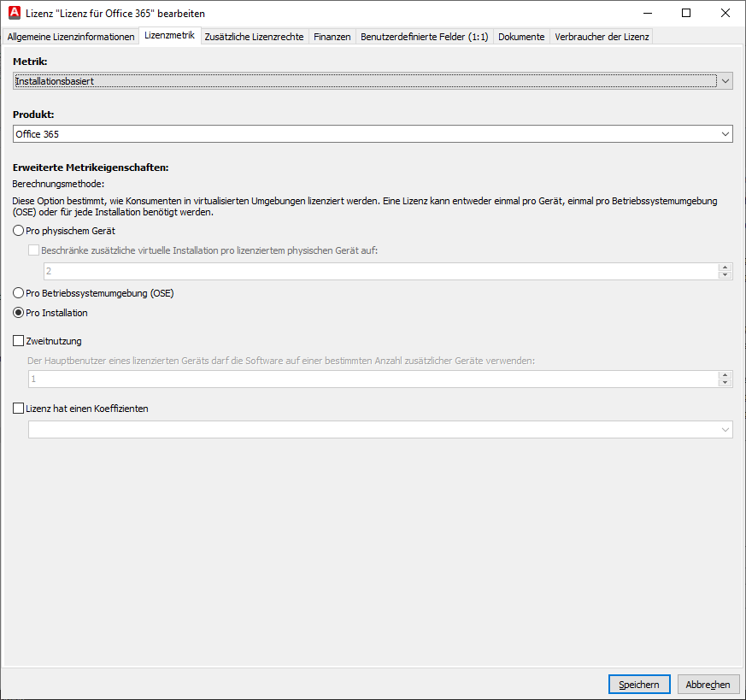The height and width of the screenshot is (700, 746).
Task: Maximize the license edit window
Action: (686, 14)
